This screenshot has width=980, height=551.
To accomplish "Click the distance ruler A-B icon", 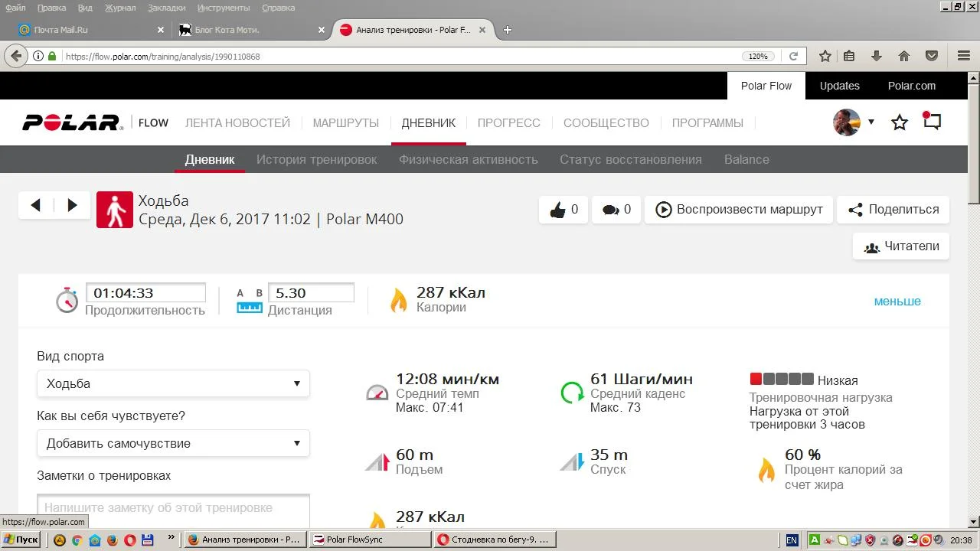I will [250, 301].
